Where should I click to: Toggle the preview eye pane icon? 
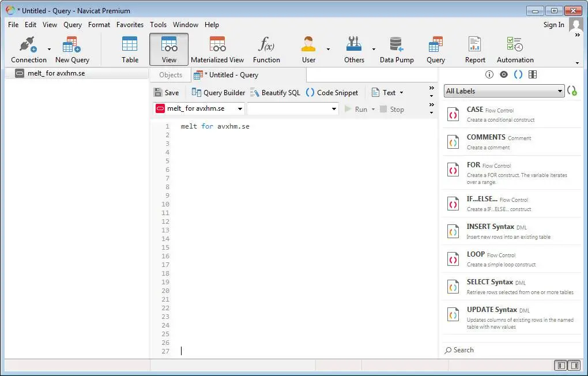coord(504,74)
